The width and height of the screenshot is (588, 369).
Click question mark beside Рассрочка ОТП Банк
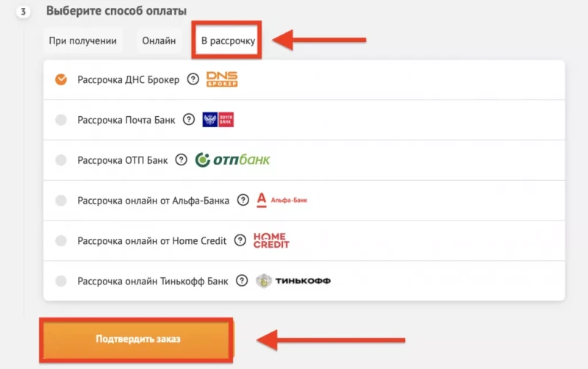pyautogui.click(x=181, y=160)
